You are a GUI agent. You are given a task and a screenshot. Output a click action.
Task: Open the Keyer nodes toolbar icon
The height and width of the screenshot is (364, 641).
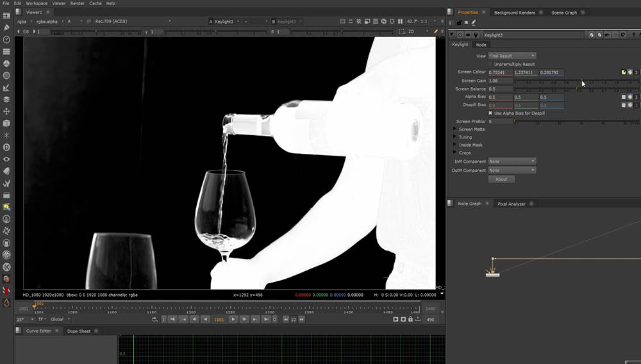tap(6, 87)
